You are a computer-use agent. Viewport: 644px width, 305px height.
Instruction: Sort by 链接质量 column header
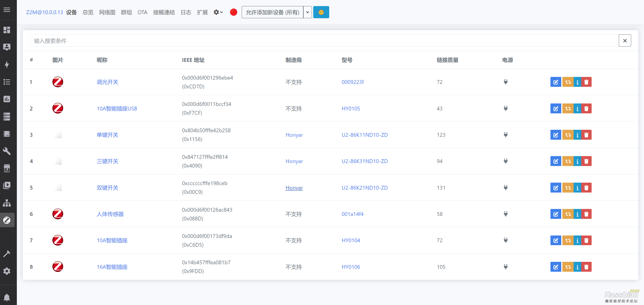point(447,60)
